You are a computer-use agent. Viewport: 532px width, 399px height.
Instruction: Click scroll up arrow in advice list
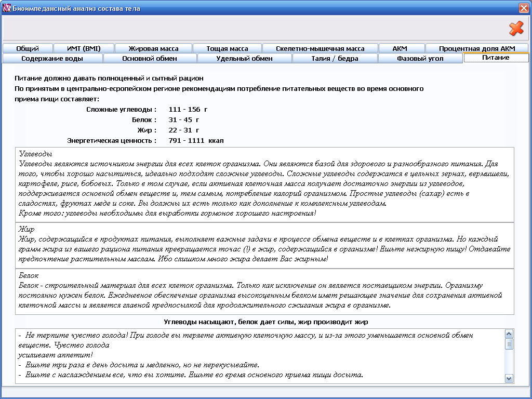(509, 334)
